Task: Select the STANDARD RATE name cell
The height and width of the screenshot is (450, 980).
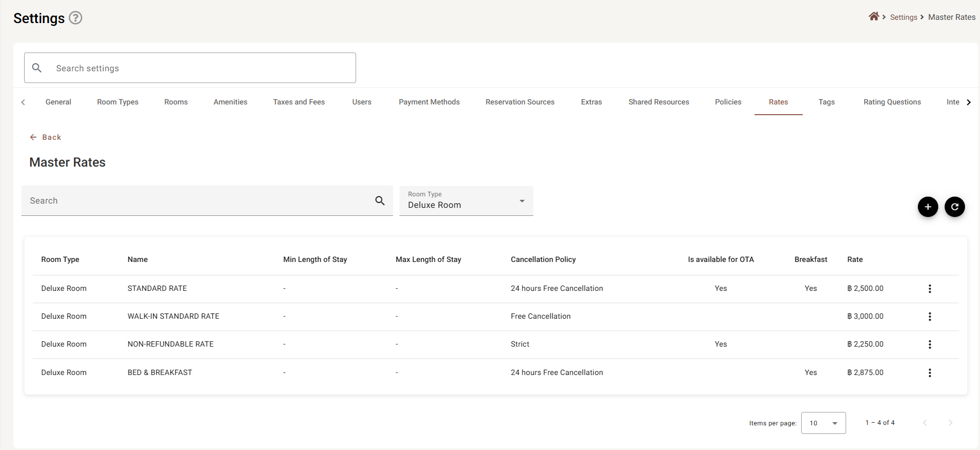Action: pos(157,288)
